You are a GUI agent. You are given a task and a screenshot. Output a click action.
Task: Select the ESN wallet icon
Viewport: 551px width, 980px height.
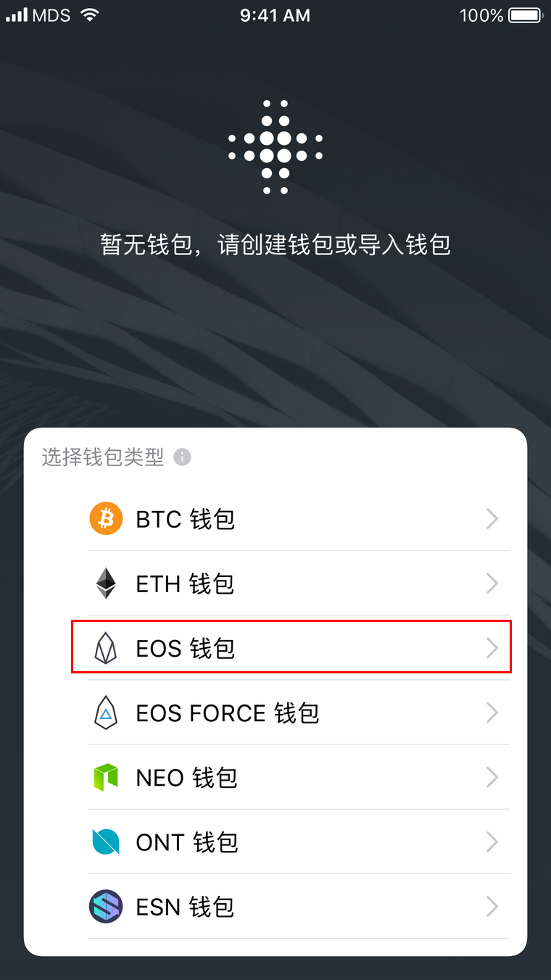point(107,906)
